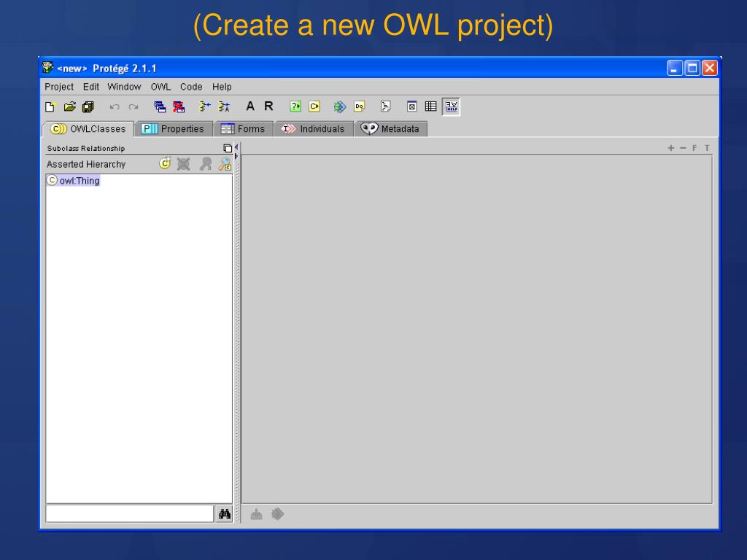Open the Help menu
Screen dimensions: 747x560
point(222,87)
